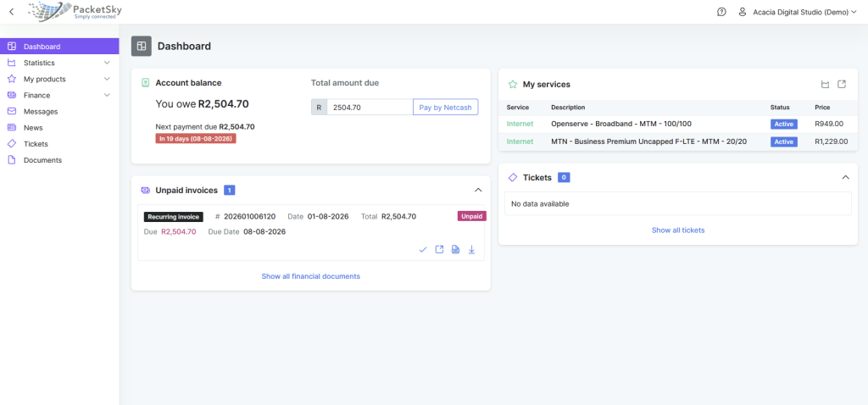The width and height of the screenshot is (868, 405).
Task: Click the total amount due input field
Action: click(370, 108)
